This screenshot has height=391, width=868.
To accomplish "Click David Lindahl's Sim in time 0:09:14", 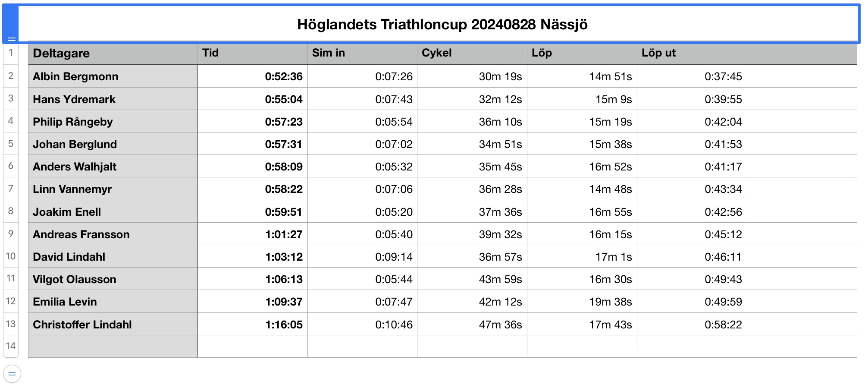I will click(393, 257).
